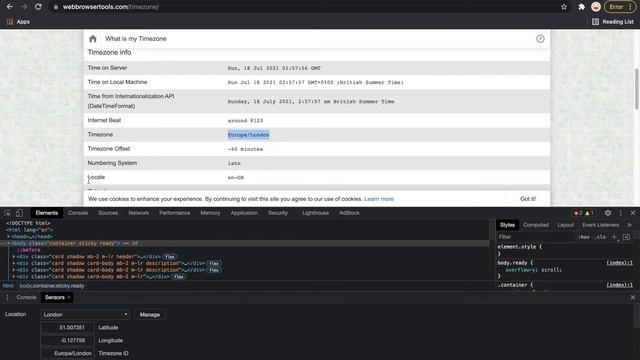Bookmark this page with the star icon
The width and height of the screenshot is (640, 360).
pos(564,7)
